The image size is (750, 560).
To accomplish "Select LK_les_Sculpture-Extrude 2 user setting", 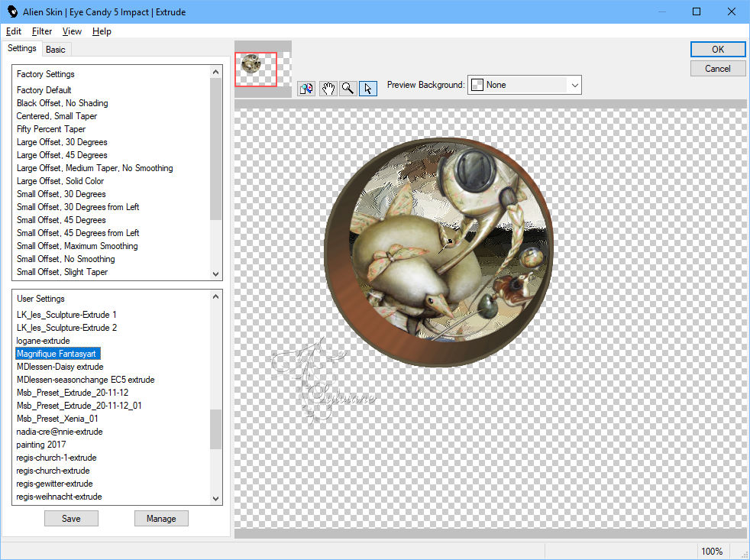I will point(66,328).
